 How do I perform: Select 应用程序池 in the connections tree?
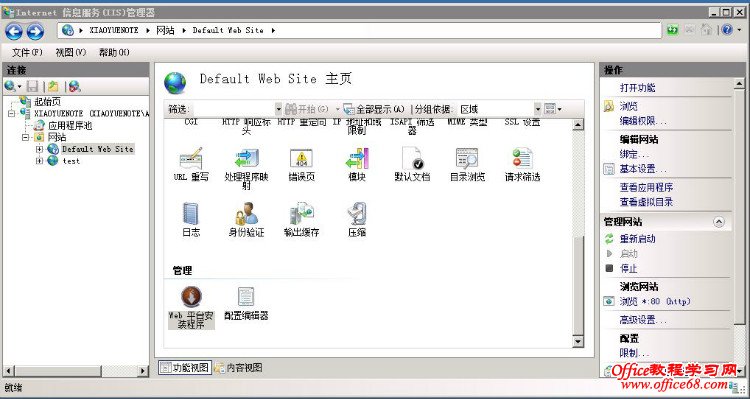(x=70, y=126)
